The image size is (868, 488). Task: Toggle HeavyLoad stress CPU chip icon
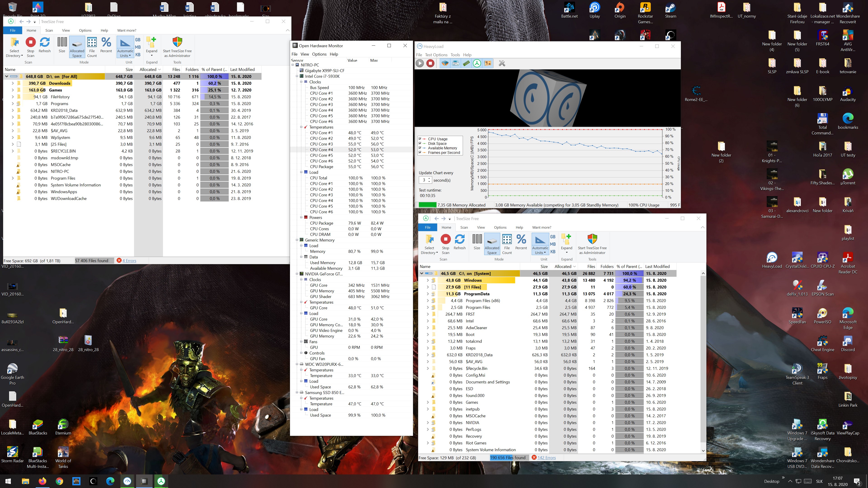(445, 63)
